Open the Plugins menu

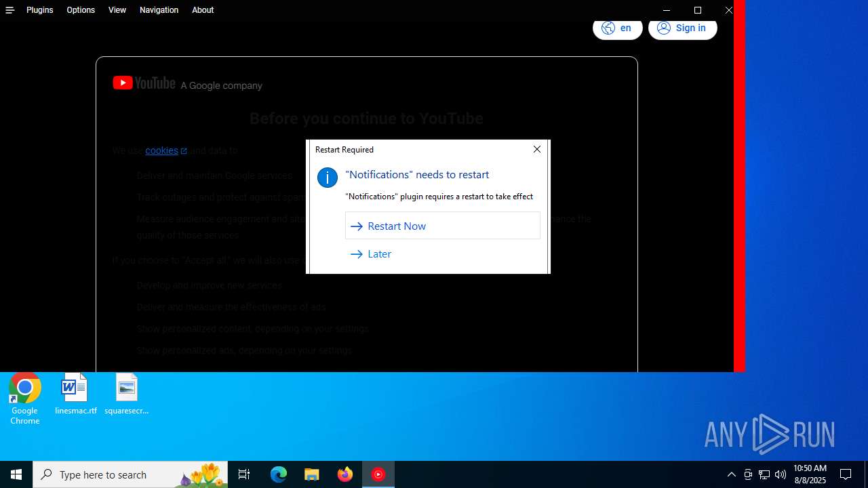pyautogui.click(x=40, y=10)
